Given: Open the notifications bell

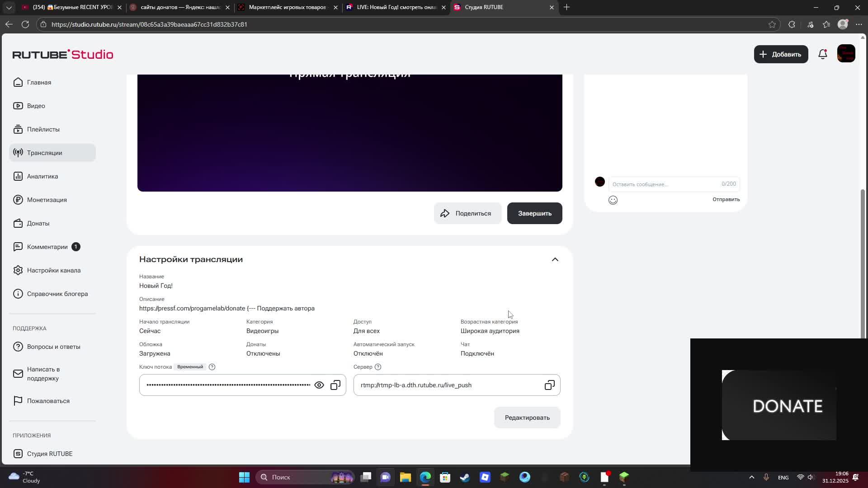Looking at the screenshot, I should tap(823, 54).
